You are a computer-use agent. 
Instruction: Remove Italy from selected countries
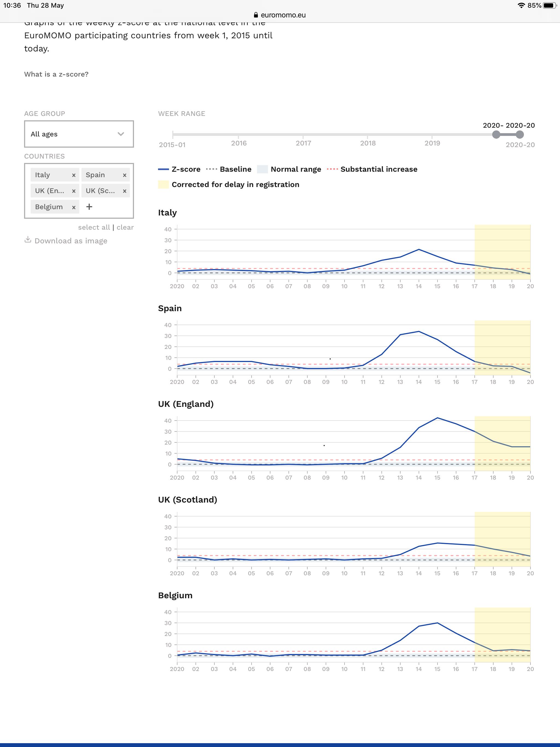tap(74, 175)
